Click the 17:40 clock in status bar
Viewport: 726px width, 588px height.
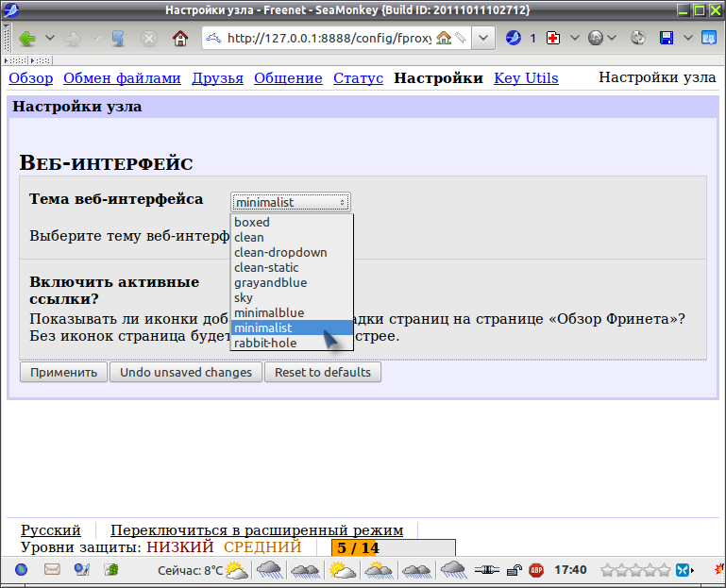click(570, 570)
